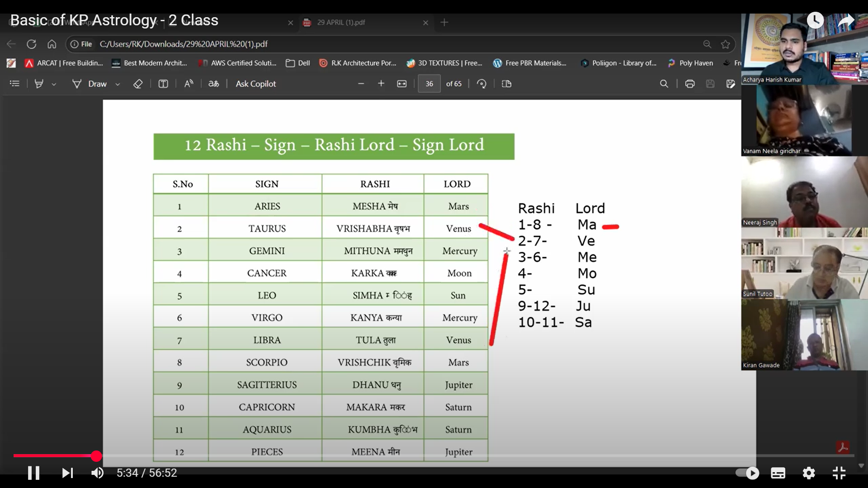Click the Adobe Acrobat icon on the PDF page
This screenshot has height=488, width=868.
[843, 447]
